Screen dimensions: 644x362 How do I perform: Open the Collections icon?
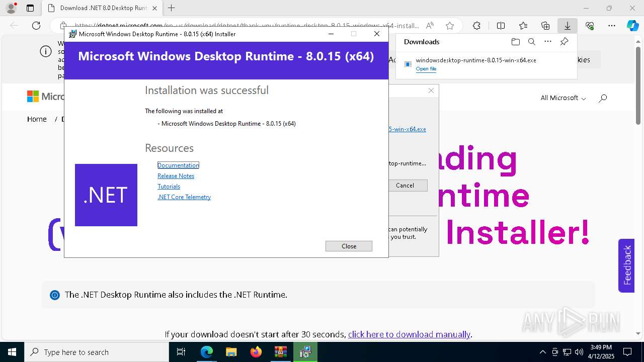[545, 26]
